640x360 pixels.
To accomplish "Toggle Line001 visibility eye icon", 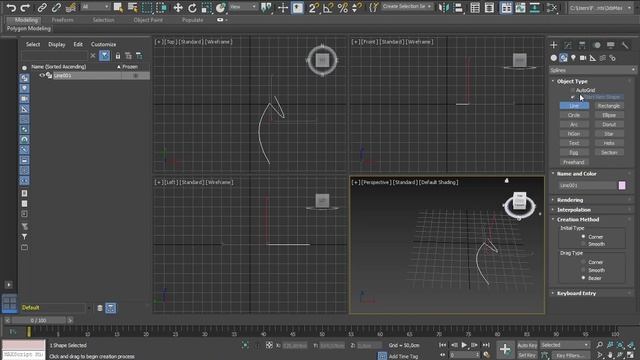I will (42, 76).
